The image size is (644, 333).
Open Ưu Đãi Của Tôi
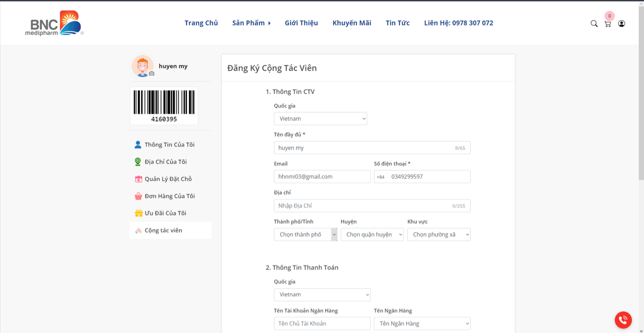[165, 213]
